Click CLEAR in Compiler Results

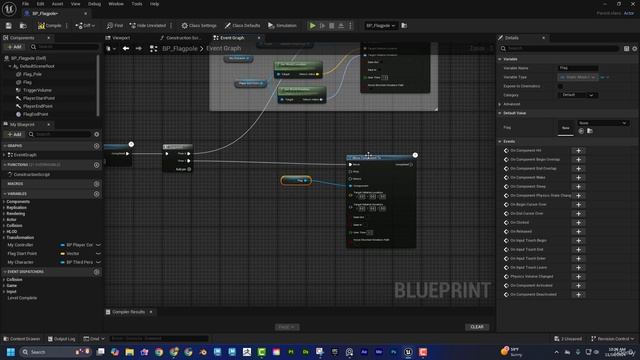[477, 327]
